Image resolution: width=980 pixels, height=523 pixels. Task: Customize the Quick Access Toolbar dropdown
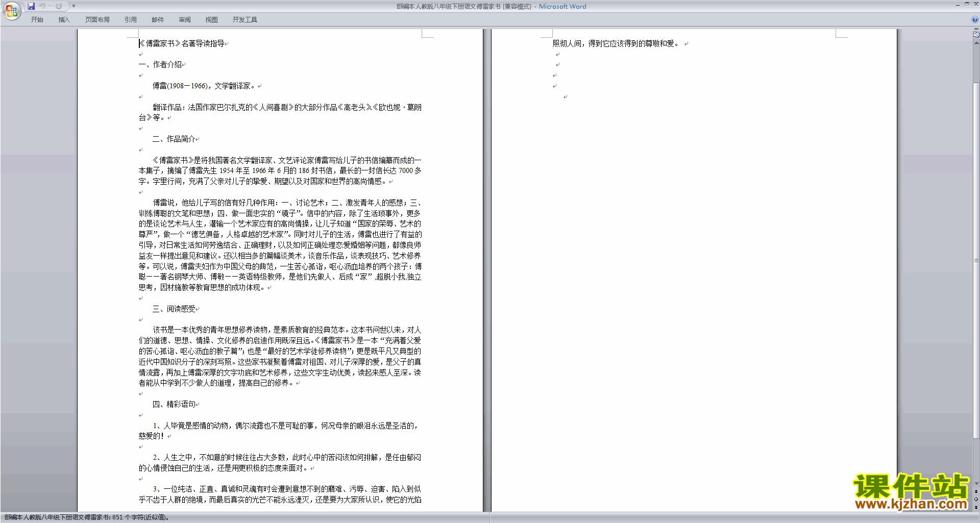click(73, 6)
